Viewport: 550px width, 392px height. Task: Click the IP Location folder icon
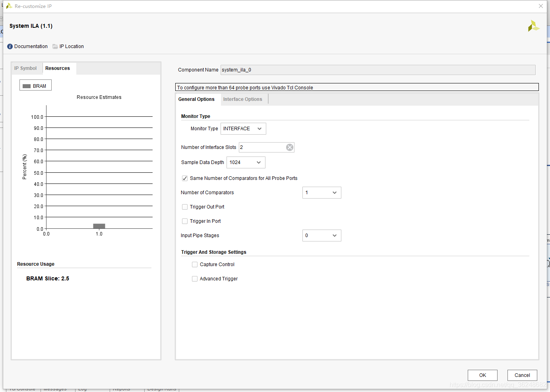pyautogui.click(x=55, y=46)
